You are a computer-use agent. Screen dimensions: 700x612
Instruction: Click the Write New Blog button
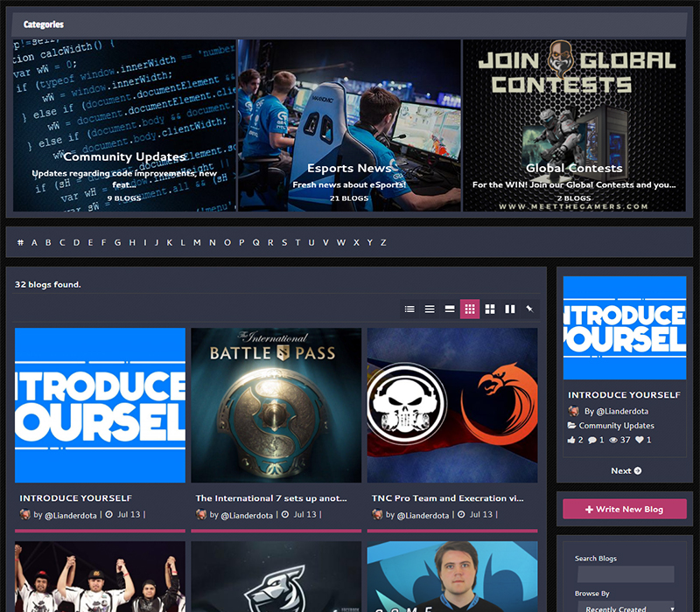pyautogui.click(x=624, y=509)
